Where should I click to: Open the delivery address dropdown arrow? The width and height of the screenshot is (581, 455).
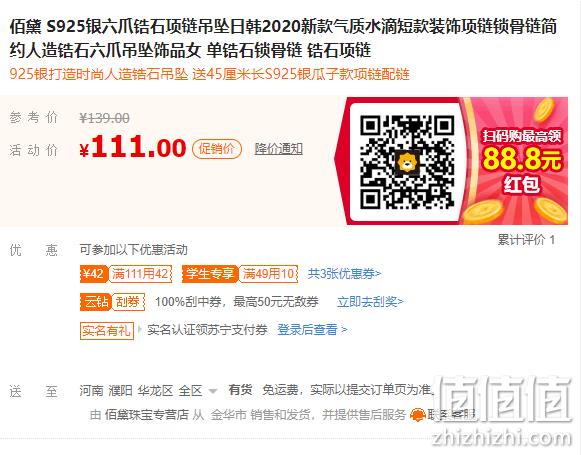click(x=213, y=391)
